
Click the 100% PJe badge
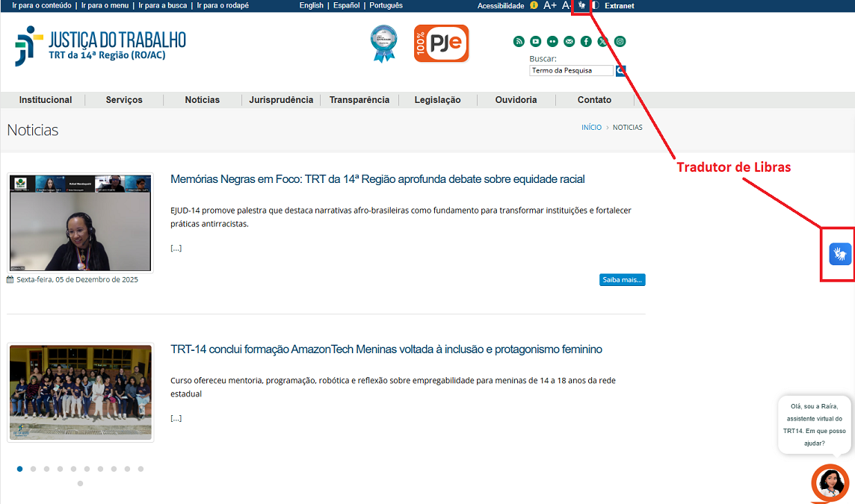pos(441,43)
